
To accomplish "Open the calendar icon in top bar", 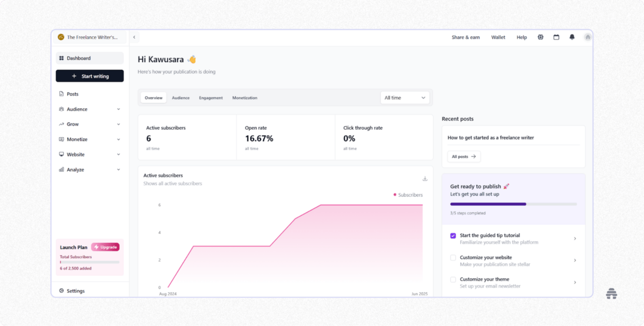I will click(556, 37).
